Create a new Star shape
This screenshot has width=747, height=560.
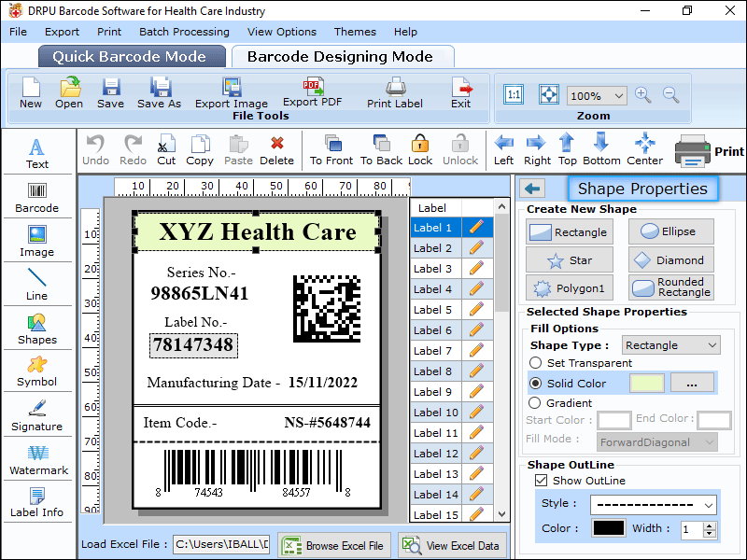click(570, 260)
